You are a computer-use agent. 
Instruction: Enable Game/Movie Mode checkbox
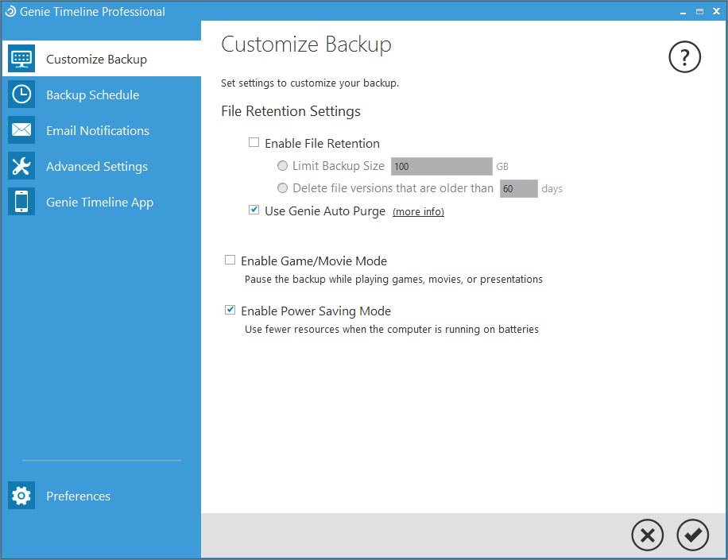(230, 260)
